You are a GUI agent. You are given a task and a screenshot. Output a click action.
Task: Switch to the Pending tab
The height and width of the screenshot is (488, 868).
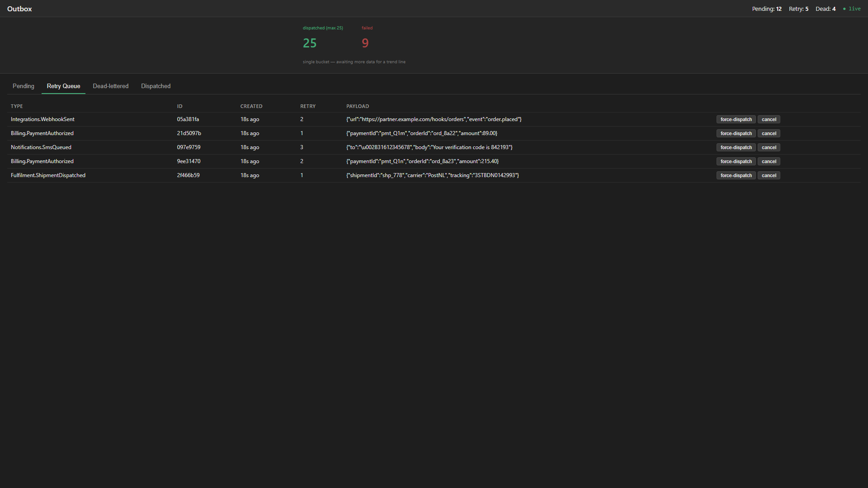[24, 86]
